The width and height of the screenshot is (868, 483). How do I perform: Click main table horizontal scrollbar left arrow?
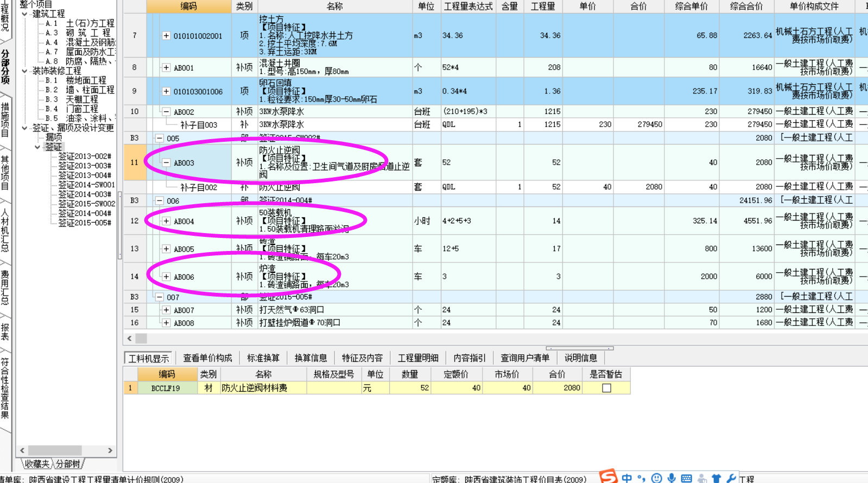click(x=129, y=338)
